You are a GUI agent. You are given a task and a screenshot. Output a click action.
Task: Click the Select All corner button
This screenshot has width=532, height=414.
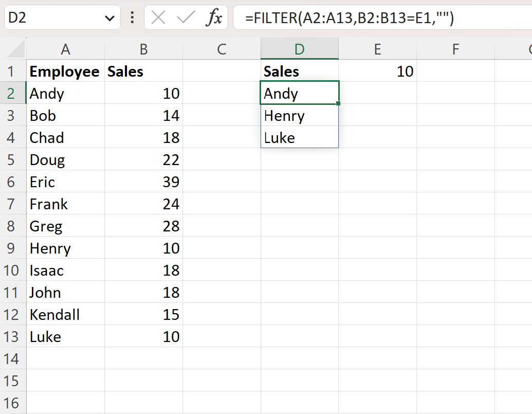coord(13,49)
